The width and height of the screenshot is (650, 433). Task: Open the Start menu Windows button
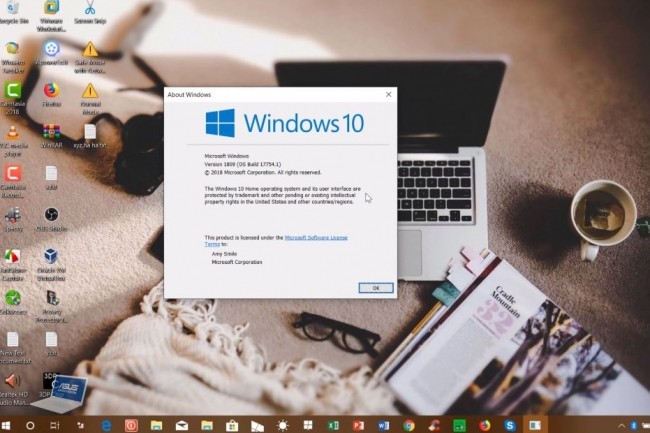(x=6, y=425)
